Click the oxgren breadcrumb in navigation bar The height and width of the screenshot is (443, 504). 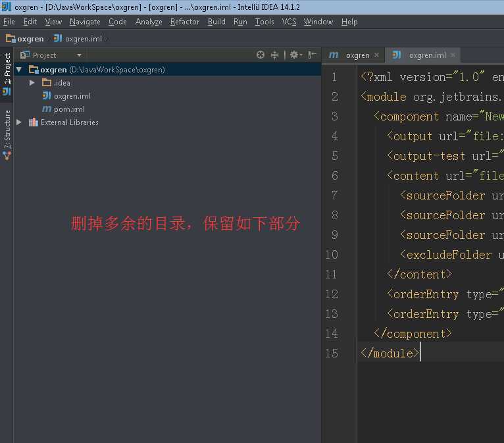pyautogui.click(x=25, y=39)
